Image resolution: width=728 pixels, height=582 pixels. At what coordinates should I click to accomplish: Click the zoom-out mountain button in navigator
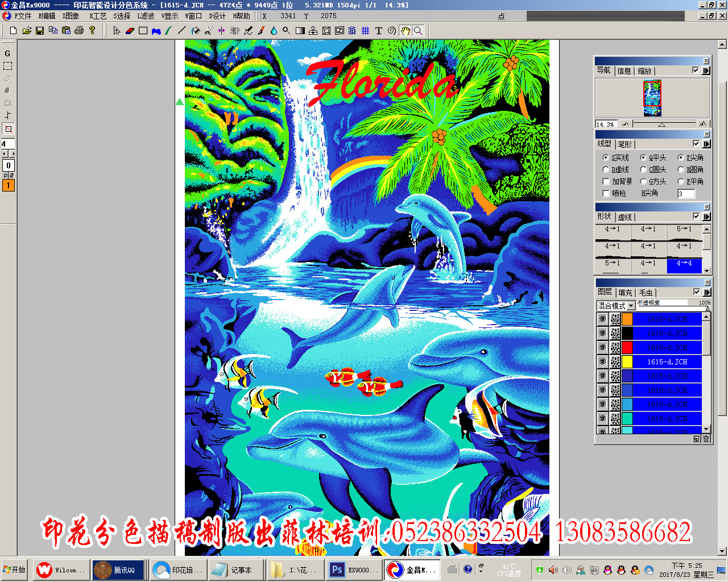tap(626, 123)
